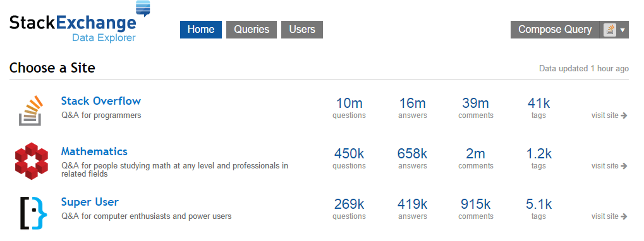Click 'Q&A for programmers' description
This screenshot has height=241, width=644.
coord(101,115)
